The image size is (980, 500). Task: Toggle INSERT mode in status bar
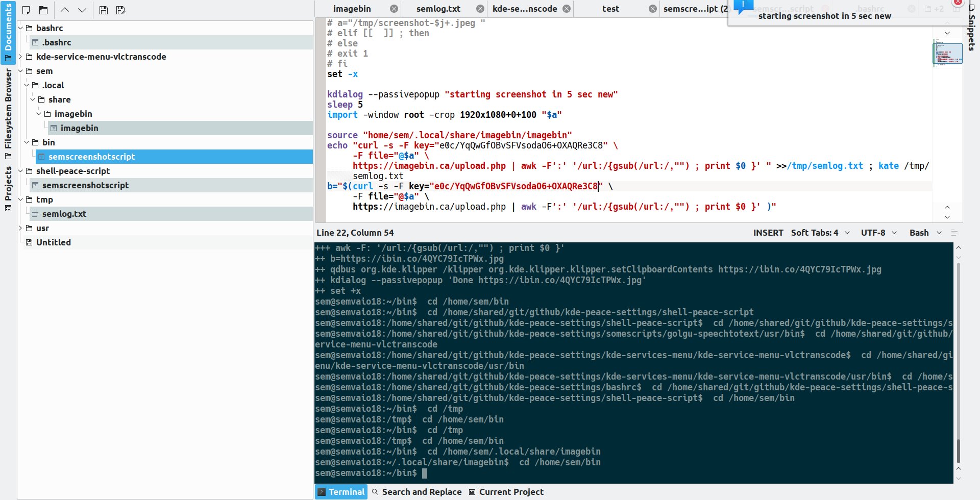coord(768,233)
